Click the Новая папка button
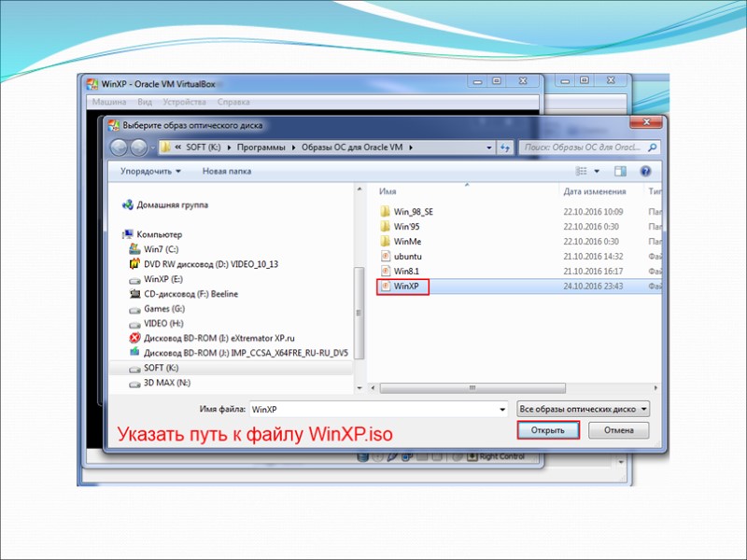 [x=227, y=171]
